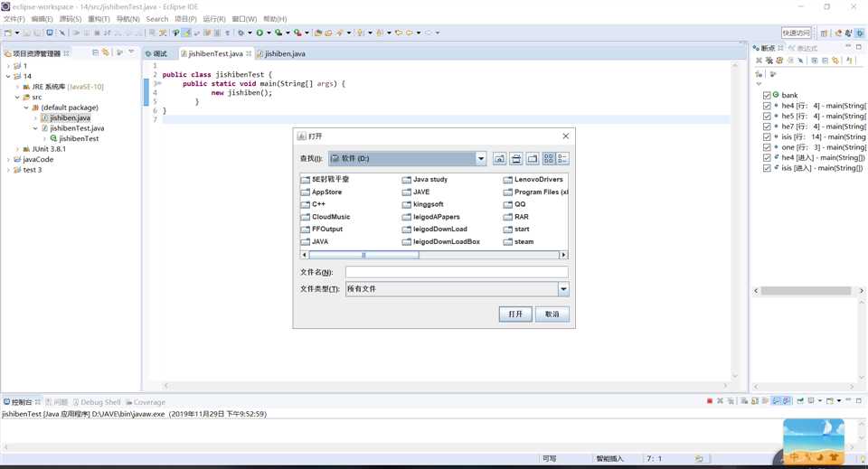Open the 运行(R) menu
The height and width of the screenshot is (469, 868).
213,19
